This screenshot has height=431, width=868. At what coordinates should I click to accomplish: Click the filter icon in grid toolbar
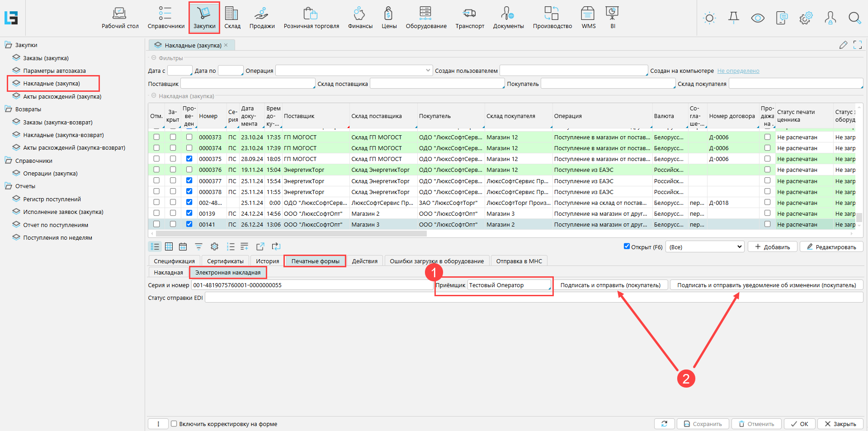[198, 246]
